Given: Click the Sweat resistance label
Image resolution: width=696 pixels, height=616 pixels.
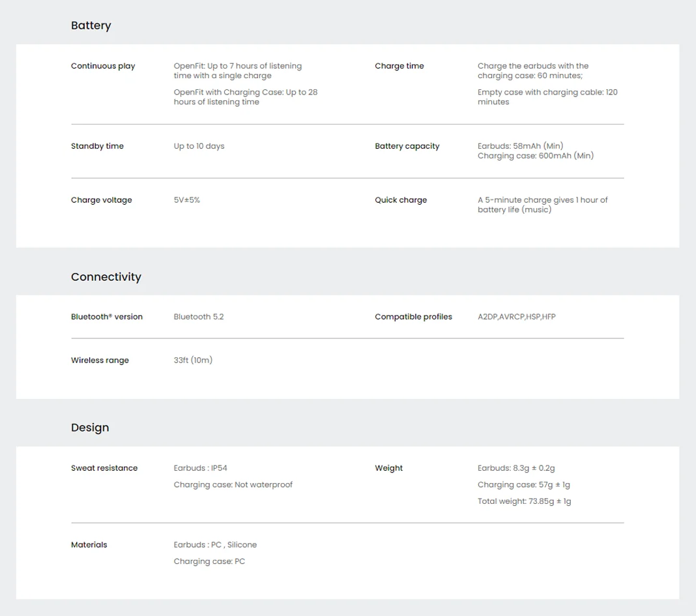Looking at the screenshot, I should (x=104, y=468).
